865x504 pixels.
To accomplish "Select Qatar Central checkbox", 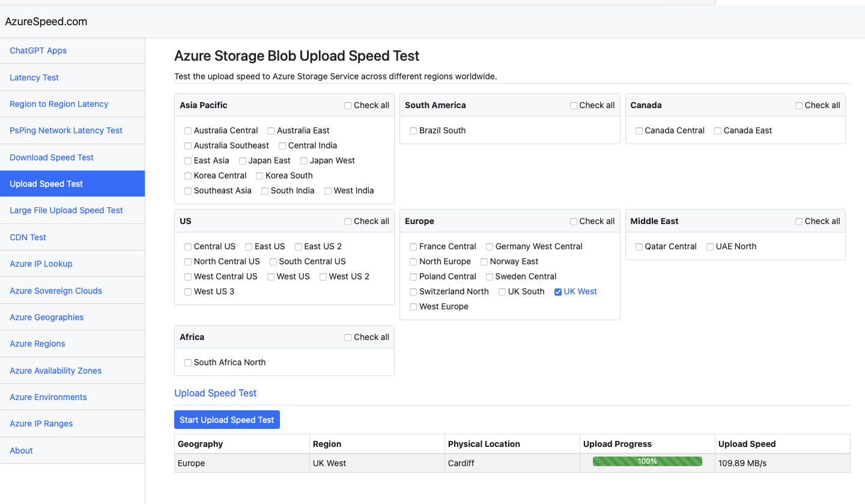I will click(639, 247).
